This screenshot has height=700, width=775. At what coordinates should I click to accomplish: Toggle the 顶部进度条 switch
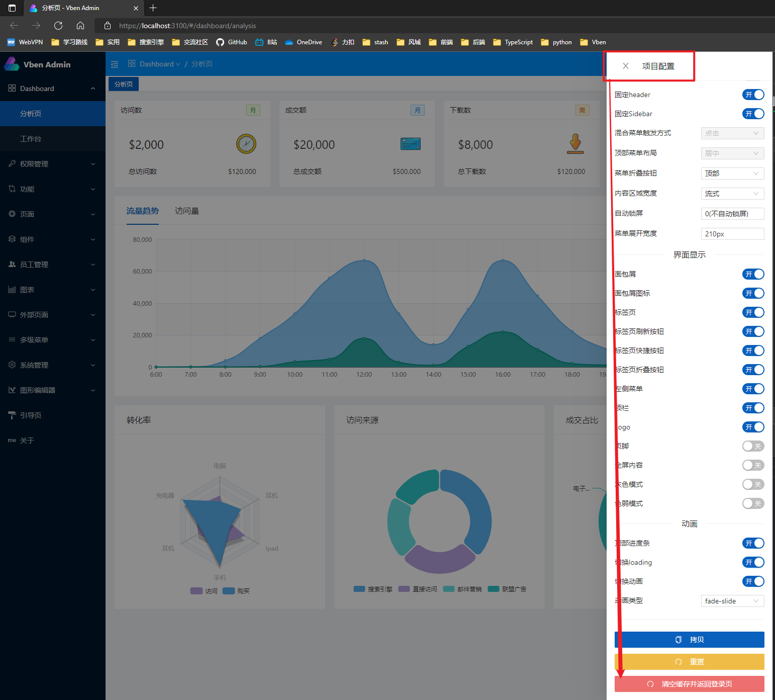coord(753,543)
